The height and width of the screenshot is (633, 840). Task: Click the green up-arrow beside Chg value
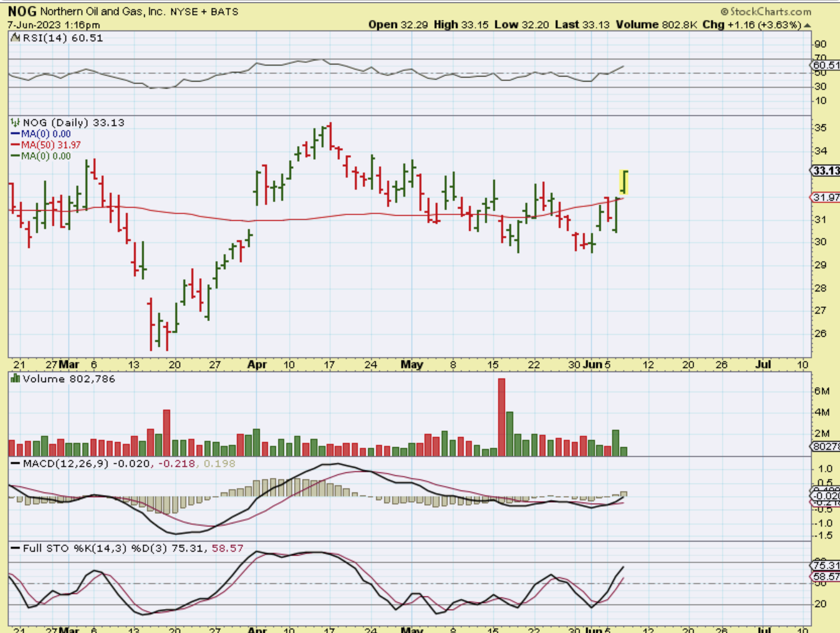(x=807, y=25)
